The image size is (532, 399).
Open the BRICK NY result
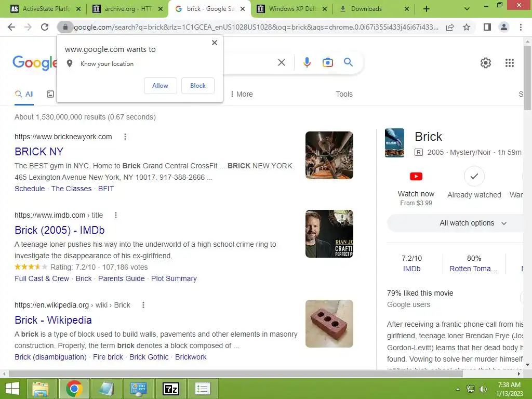(x=39, y=151)
